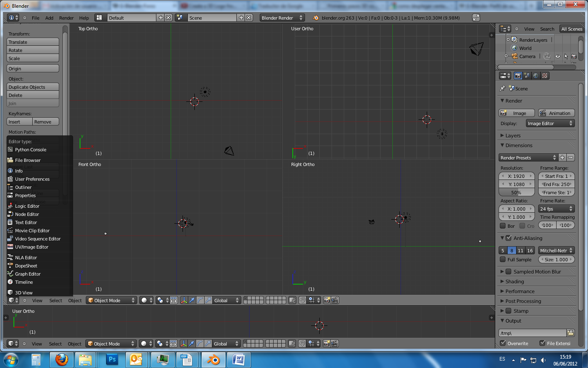
Task: Open Blender from the Windows taskbar
Action: coord(213,360)
